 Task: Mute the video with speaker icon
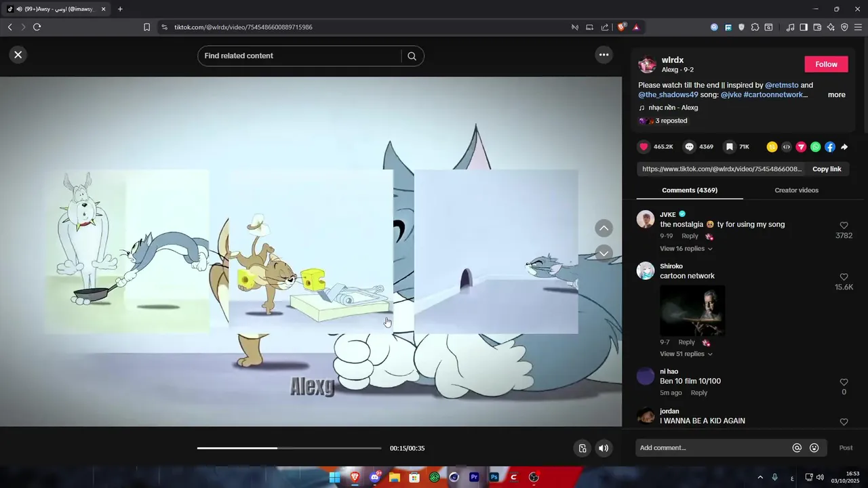(x=604, y=448)
